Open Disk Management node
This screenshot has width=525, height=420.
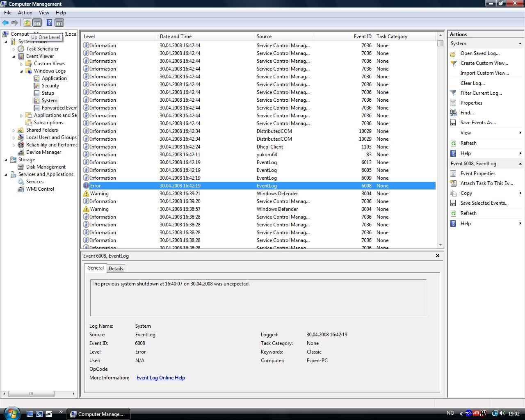click(46, 167)
